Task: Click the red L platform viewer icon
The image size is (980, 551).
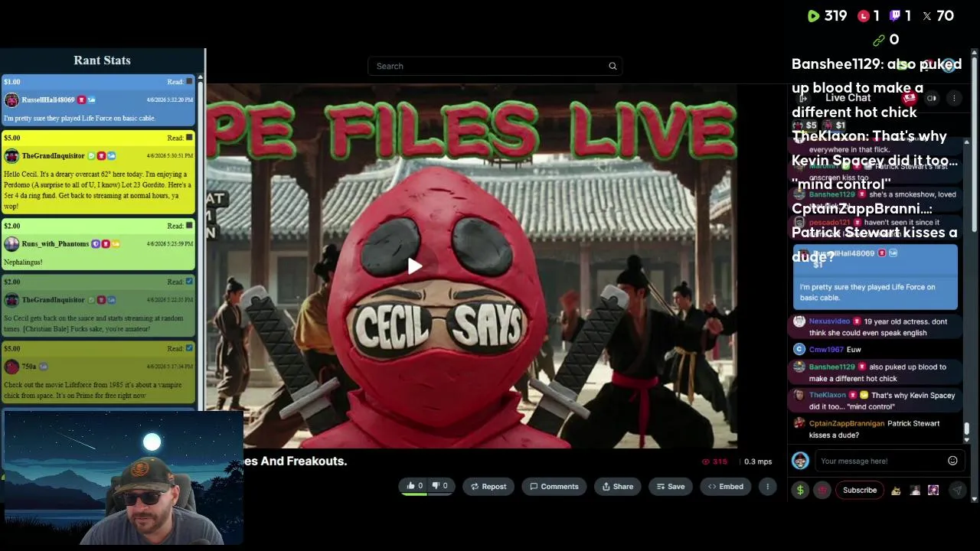Action: tap(864, 16)
